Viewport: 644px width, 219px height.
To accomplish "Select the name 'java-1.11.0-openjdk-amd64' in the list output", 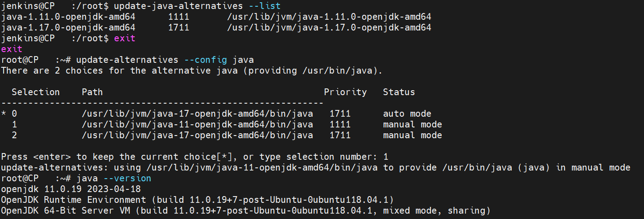I will point(68,17).
